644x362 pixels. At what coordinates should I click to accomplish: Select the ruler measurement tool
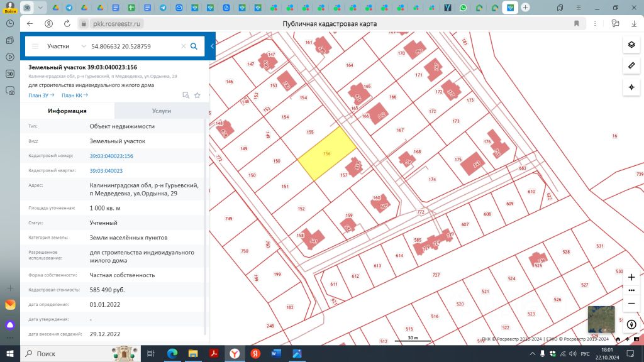[x=631, y=65]
